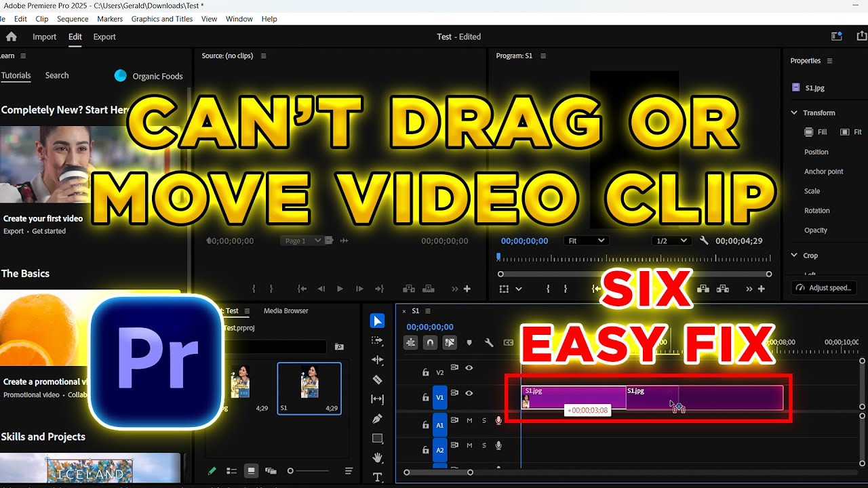868x488 pixels.
Task: Open the button editor plus in Program monitor
Action: click(x=762, y=289)
